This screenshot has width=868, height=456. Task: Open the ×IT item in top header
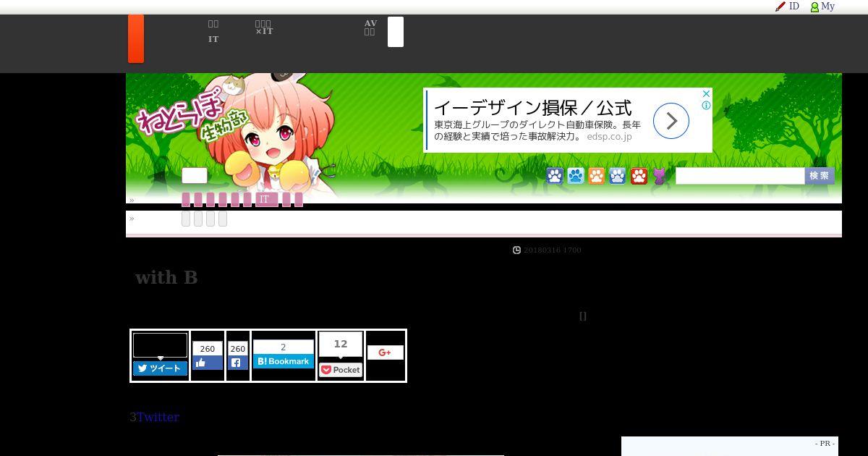[264, 31]
